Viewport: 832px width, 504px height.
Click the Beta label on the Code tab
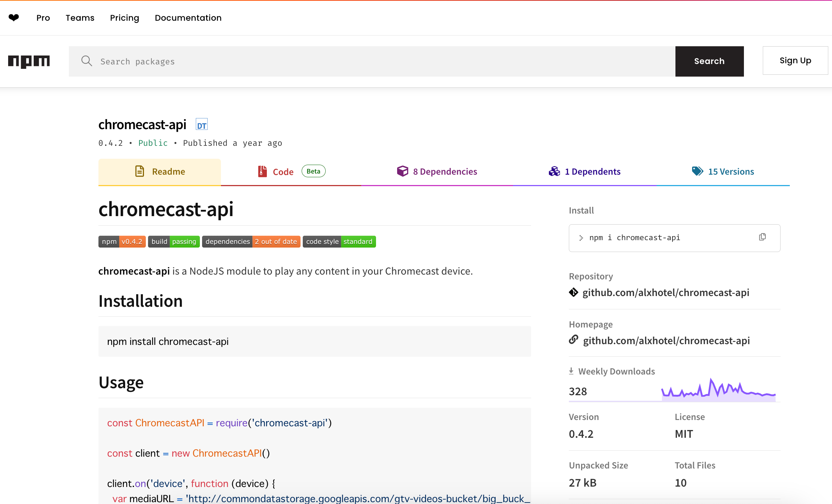click(313, 171)
